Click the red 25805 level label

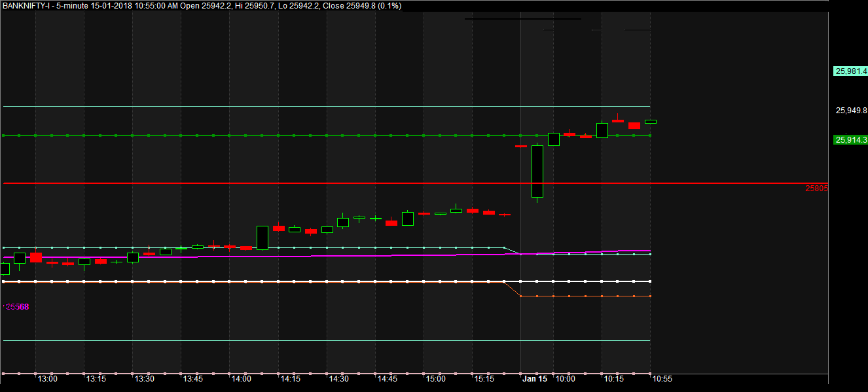pyautogui.click(x=816, y=188)
